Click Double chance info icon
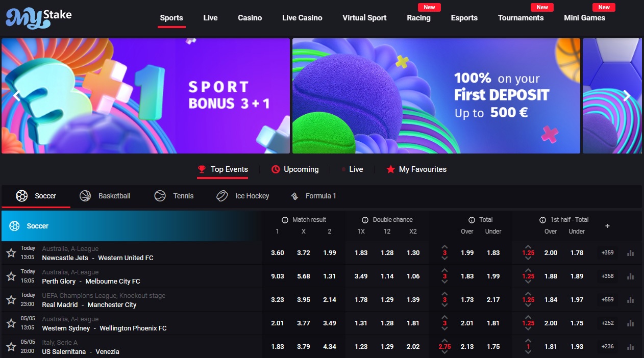 point(365,220)
